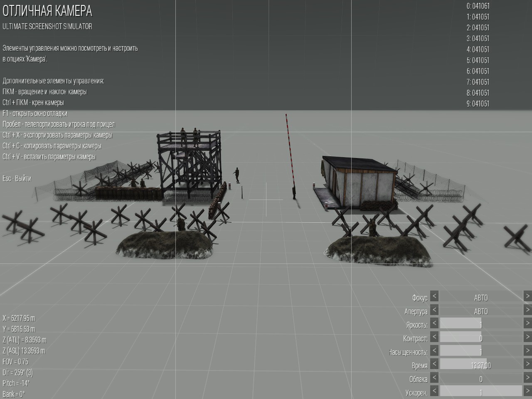Increase Облака using the right arrow
532x399 pixels.
527,378
